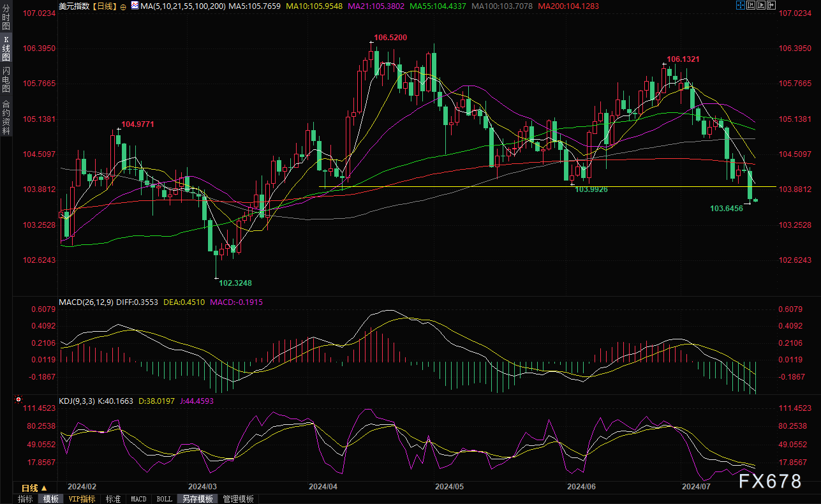Open 合约资料 contract info tab
Image resolution: width=821 pixels, height=504 pixels.
(6, 117)
